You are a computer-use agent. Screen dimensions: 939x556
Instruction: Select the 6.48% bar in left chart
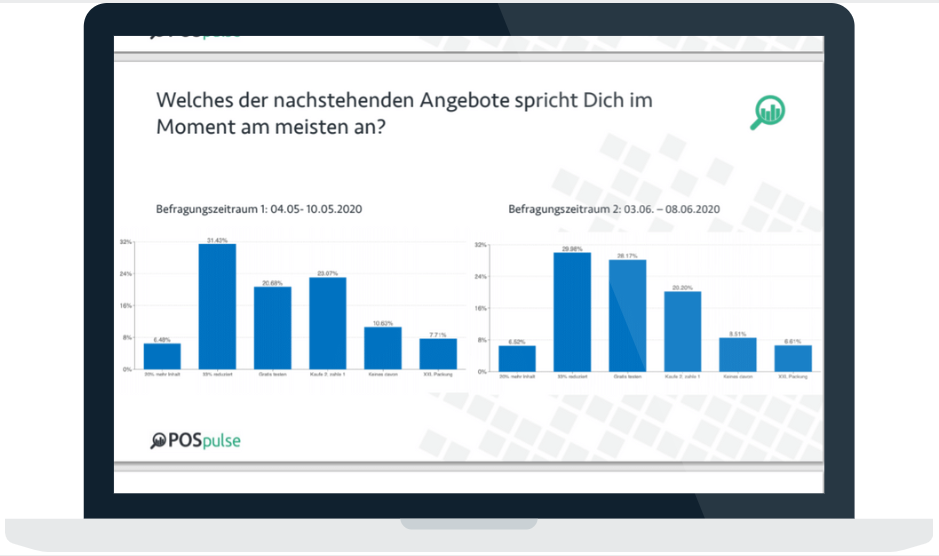pos(162,356)
